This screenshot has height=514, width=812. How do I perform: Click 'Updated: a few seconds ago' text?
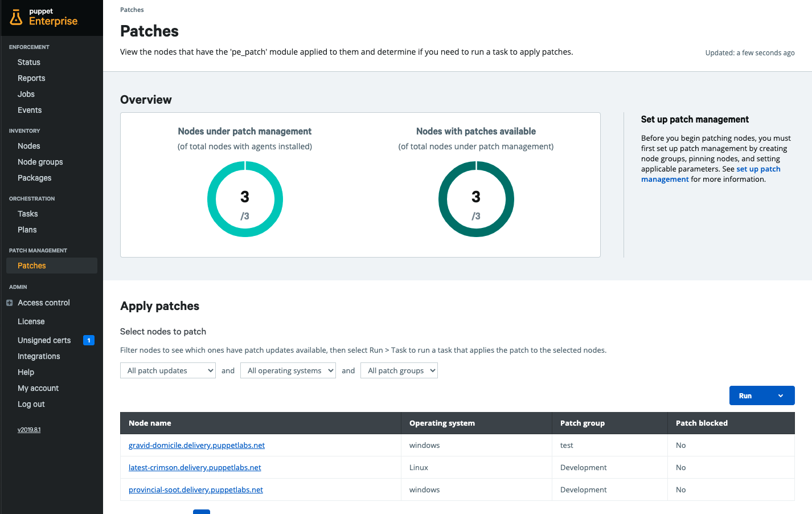[750, 52]
